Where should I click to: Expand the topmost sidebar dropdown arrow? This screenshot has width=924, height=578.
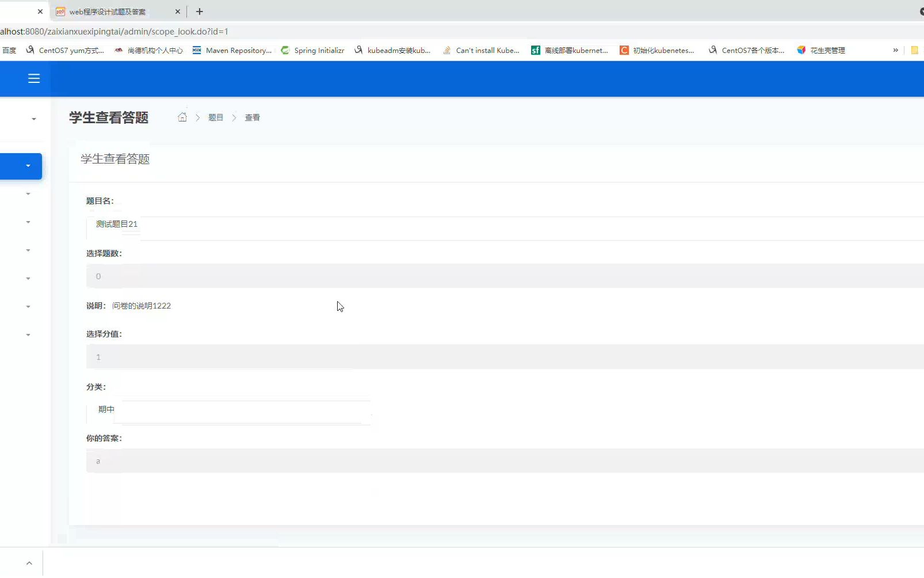click(x=33, y=119)
